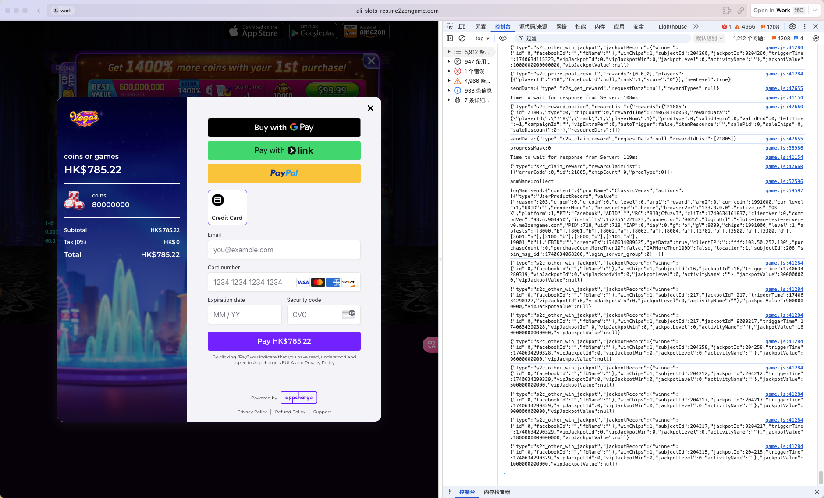
Task: Clear the console with the clear icon
Action: point(461,37)
